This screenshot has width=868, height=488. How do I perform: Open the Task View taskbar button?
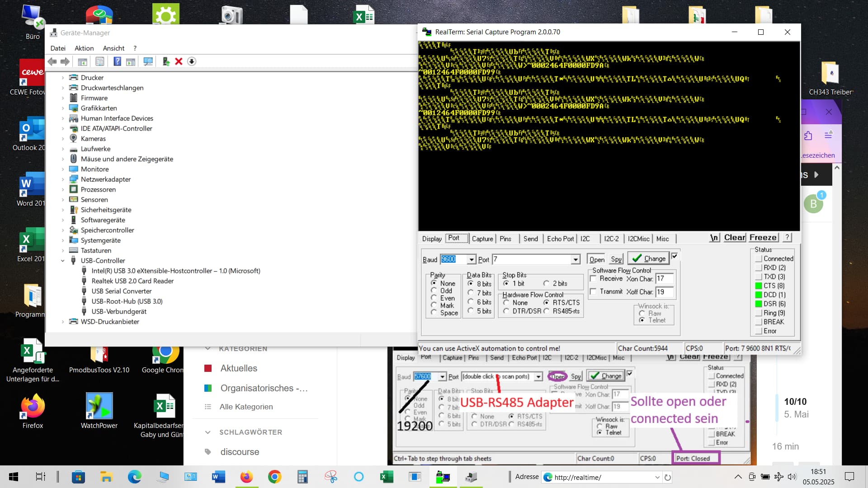click(40, 477)
